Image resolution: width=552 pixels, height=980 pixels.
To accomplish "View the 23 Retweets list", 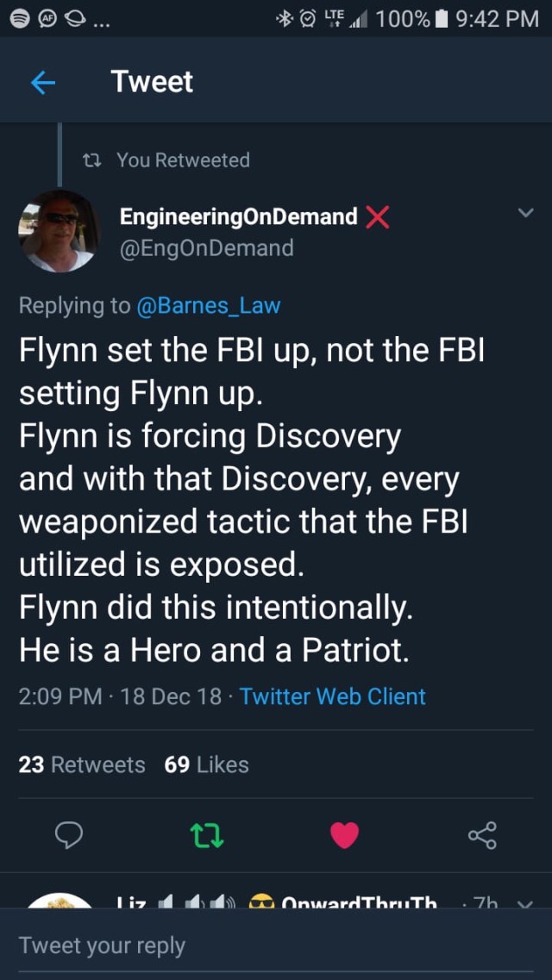I will 82,765.
